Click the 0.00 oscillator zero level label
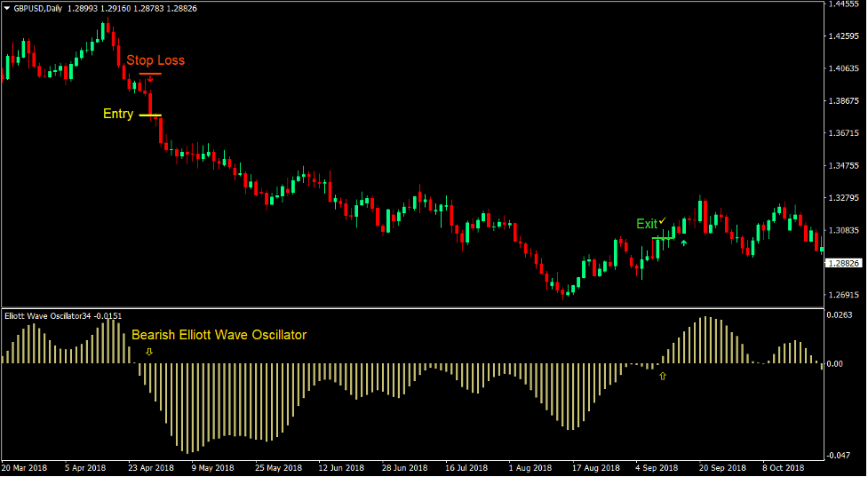Screen dimensions: 868x477 click(835, 363)
